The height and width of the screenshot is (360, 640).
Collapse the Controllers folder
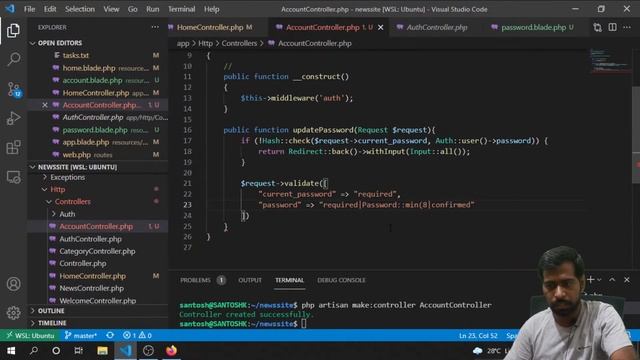coord(98,202)
